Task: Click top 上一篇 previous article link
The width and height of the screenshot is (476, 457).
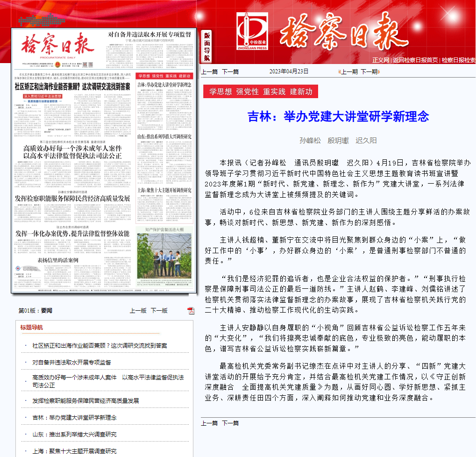Action: [209, 71]
